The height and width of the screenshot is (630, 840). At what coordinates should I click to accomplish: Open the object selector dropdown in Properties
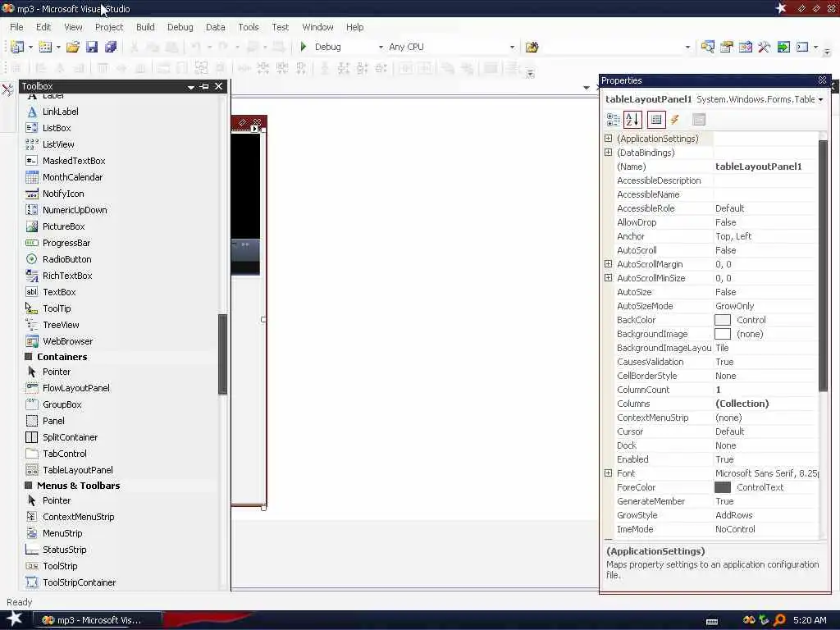coord(820,99)
